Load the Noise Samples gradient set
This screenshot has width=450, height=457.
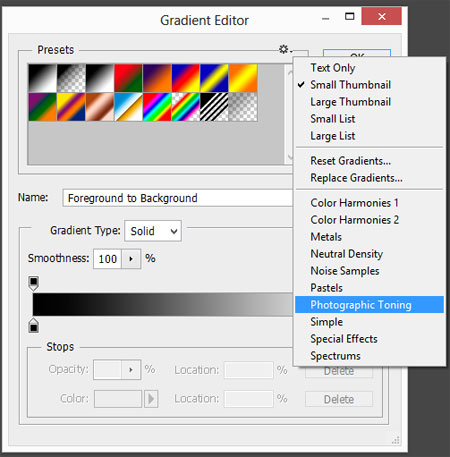pyautogui.click(x=369, y=271)
